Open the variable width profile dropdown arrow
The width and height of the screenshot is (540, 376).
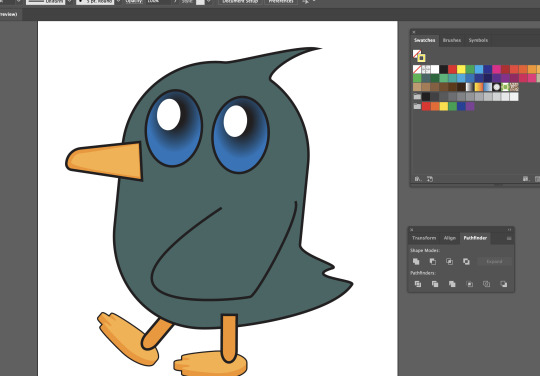pos(69,2)
